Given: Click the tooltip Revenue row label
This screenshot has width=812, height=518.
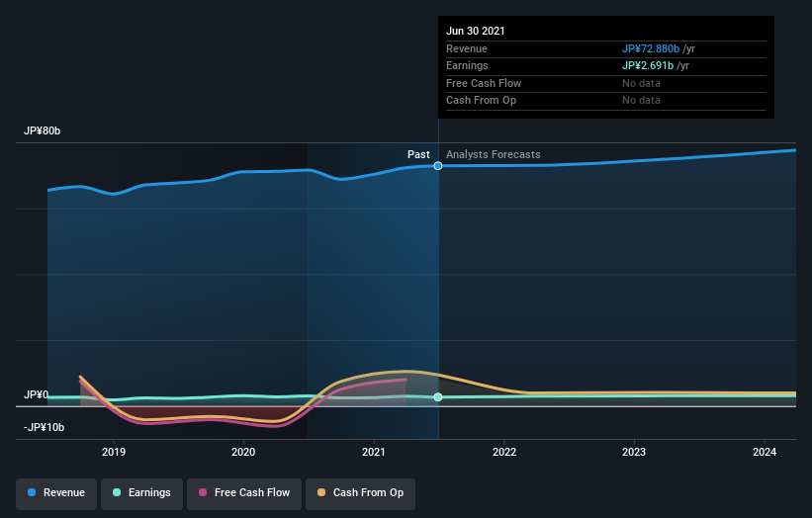Looking at the screenshot, I should 467,48.
